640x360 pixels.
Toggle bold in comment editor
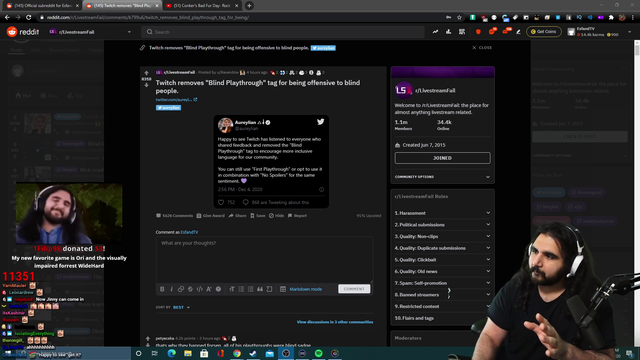[x=162, y=289]
